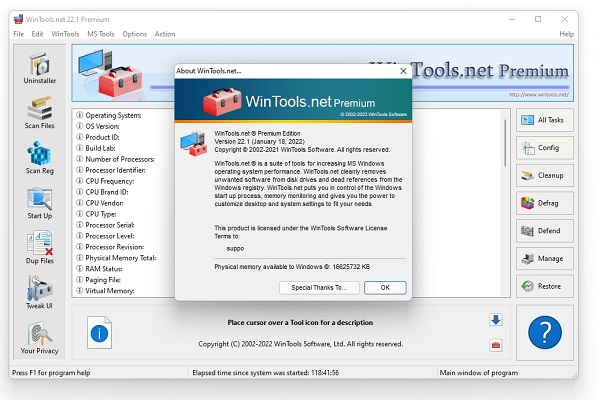This screenshot has width=600, height=400.
Task: Click the Special Thanks To... button
Action: pyautogui.click(x=319, y=287)
